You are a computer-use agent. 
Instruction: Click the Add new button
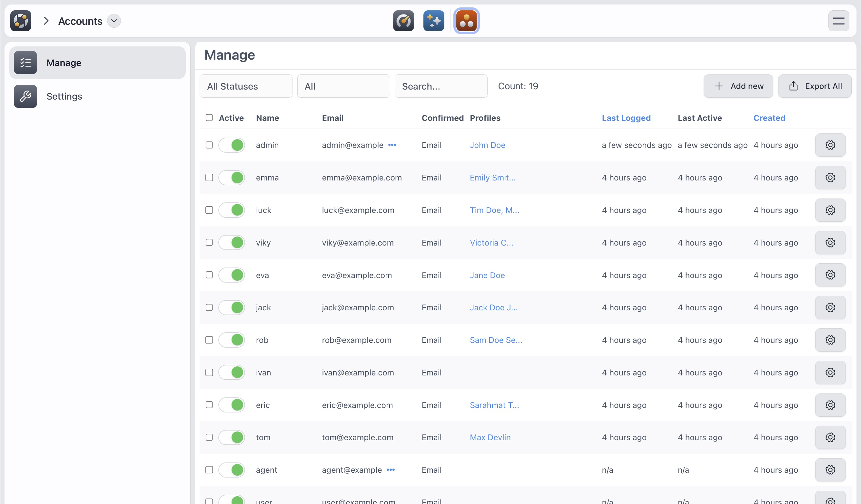click(738, 86)
